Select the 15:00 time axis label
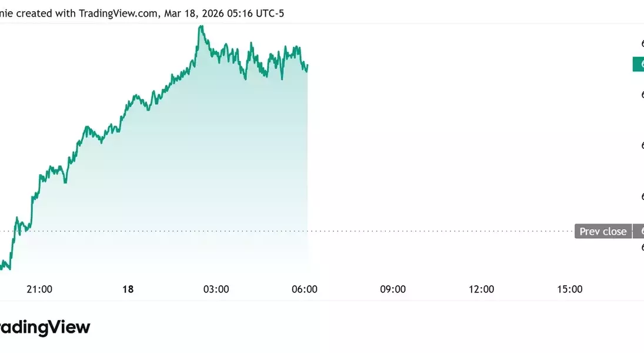644x353 pixels. (569, 289)
